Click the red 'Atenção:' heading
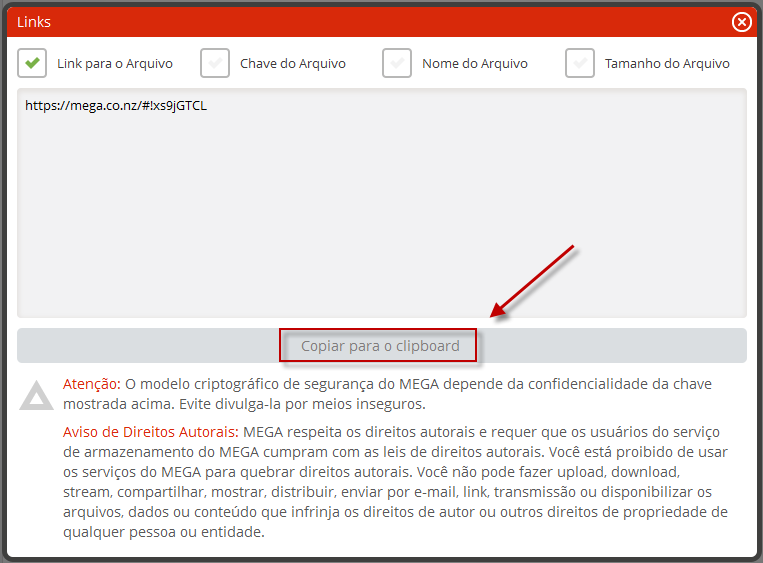 click(91, 384)
